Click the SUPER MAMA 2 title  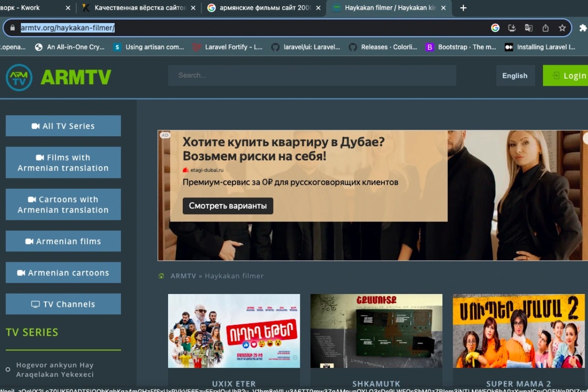click(x=519, y=384)
